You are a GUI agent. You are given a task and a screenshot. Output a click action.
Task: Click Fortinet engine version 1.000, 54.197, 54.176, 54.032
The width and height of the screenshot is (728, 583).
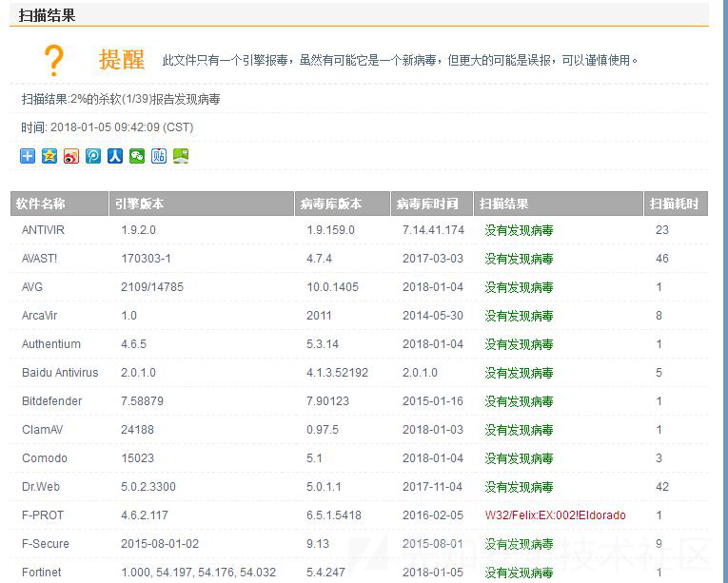click(199, 573)
